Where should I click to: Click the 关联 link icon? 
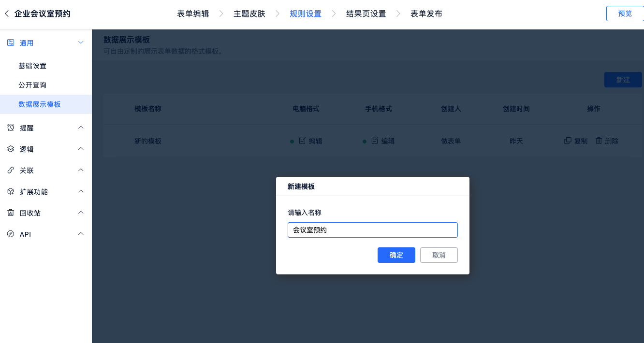click(11, 171)
